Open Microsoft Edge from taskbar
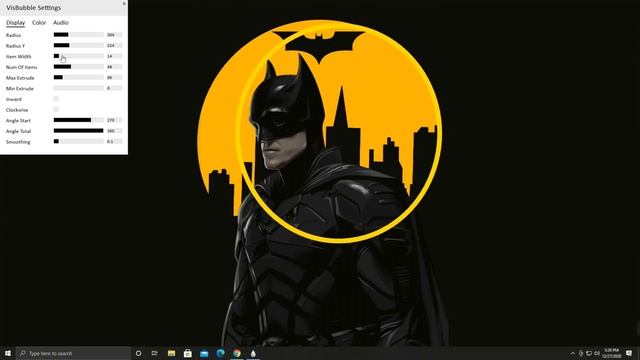This screenshot has width=640, height=360. (x=220, y=353)
